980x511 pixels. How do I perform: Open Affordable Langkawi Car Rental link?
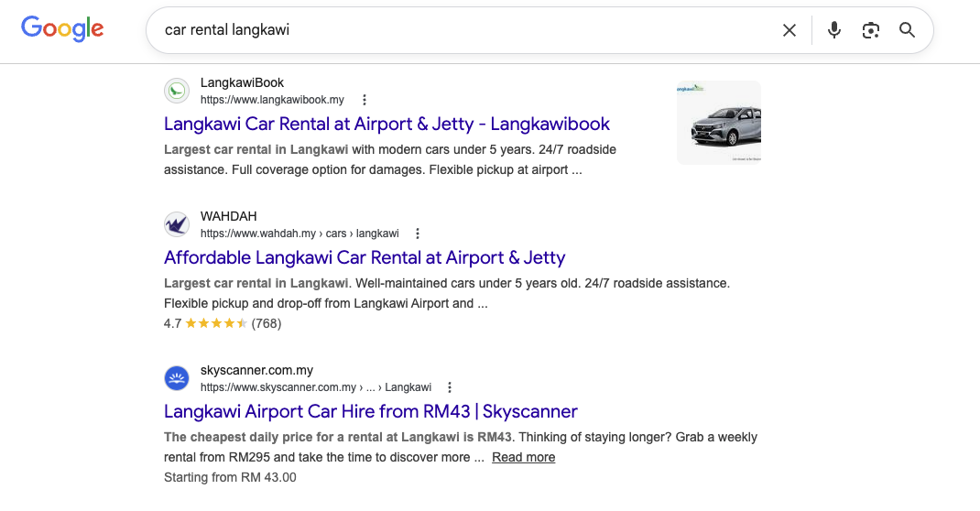coord(365,258)
